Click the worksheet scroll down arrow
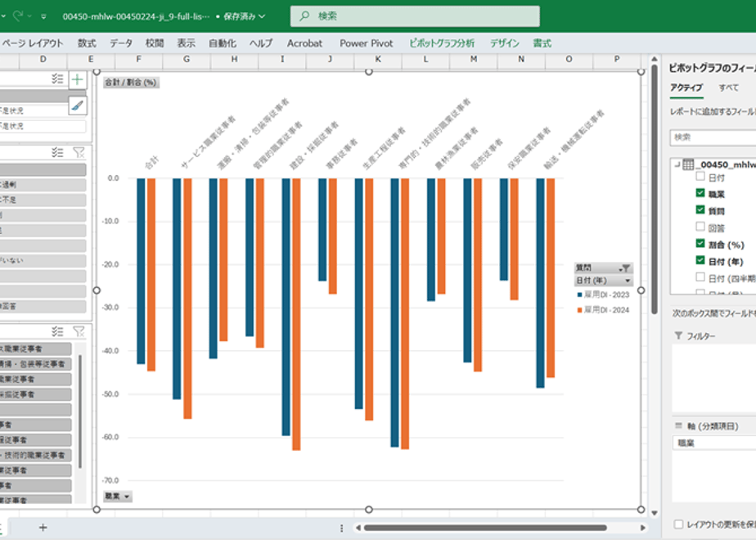The width and height of the screenshot is (756, 540). coord(655,513)
